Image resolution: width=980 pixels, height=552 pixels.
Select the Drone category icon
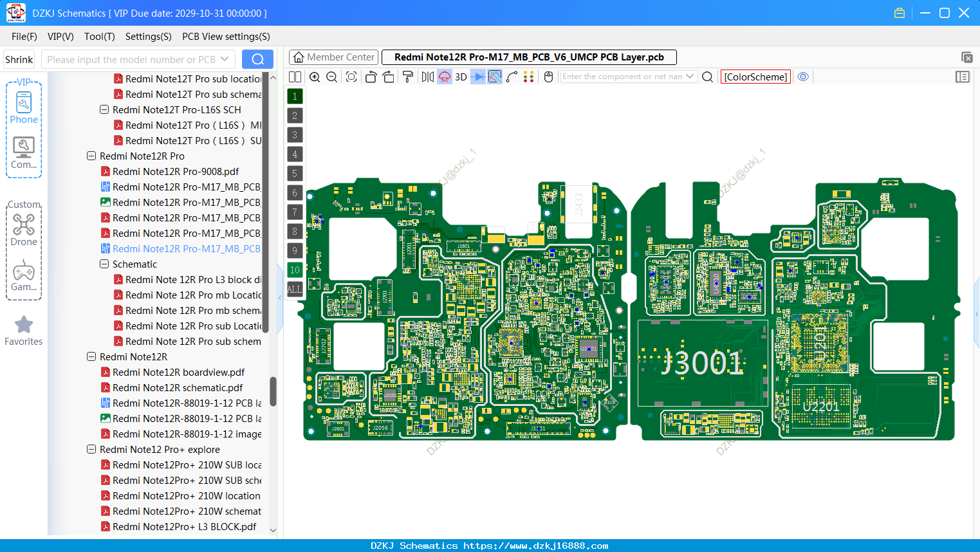tap(24, 230)
